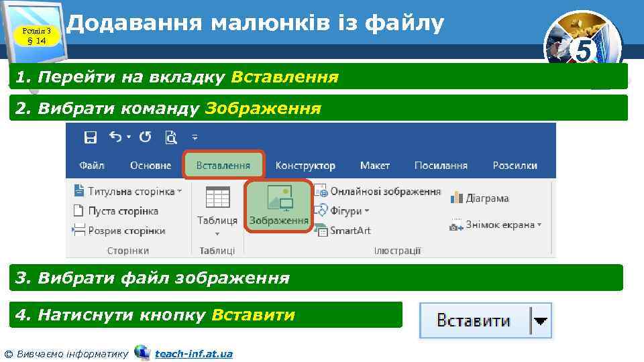Expand Customize Quick Access Toolbar arrow

[195, 137]
